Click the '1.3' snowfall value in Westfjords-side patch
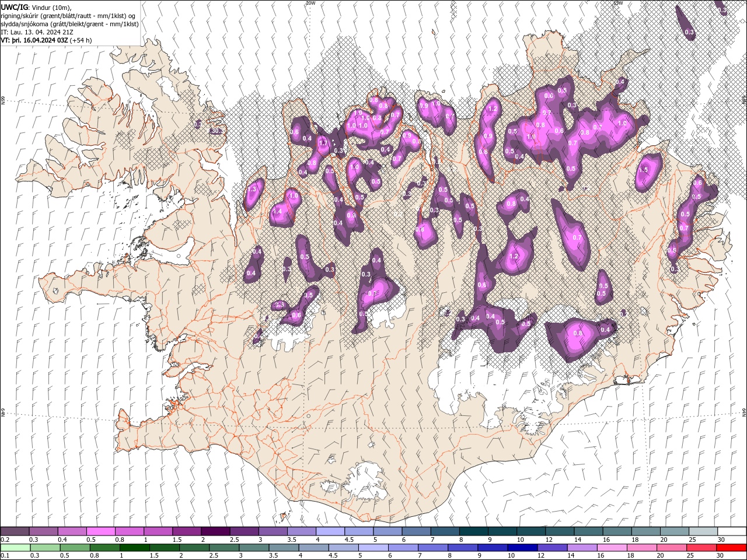The height and width of the screenshot is (560, 747). point(252,190)
